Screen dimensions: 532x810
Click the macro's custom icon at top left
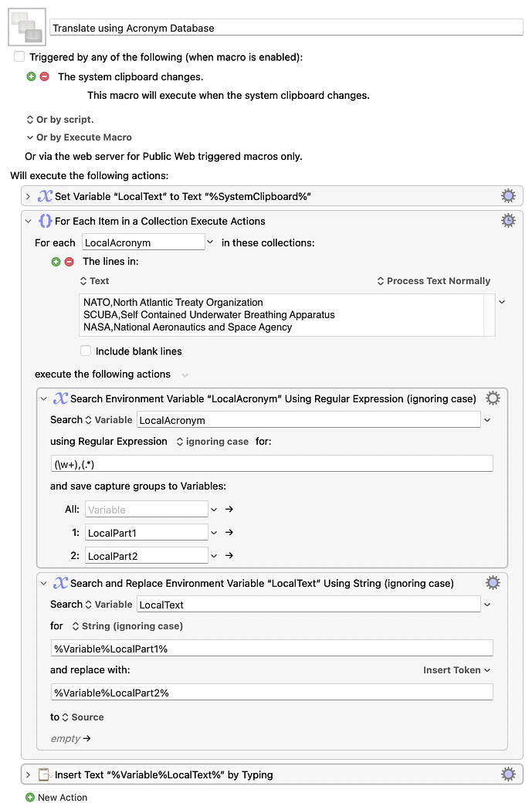(25, 26)
